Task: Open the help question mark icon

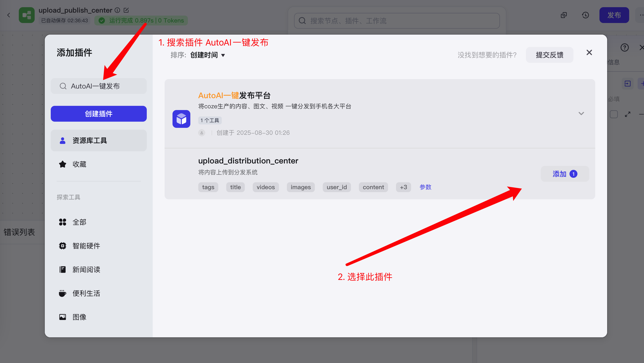Action: coord(624,47)
